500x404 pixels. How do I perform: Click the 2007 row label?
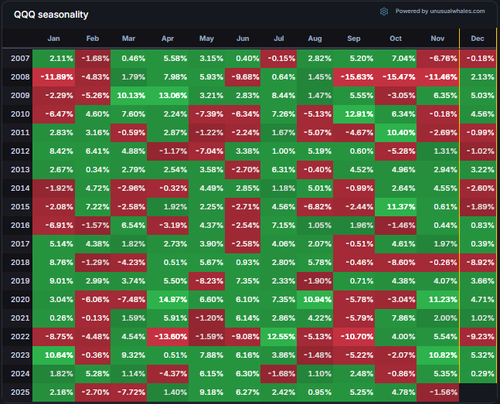(20, 59)
